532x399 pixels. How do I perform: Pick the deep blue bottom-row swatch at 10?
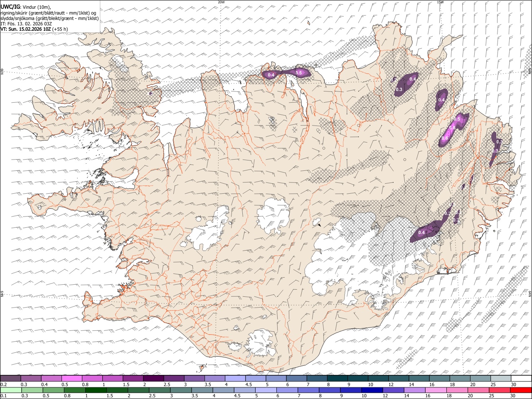[x=372, y=390]
